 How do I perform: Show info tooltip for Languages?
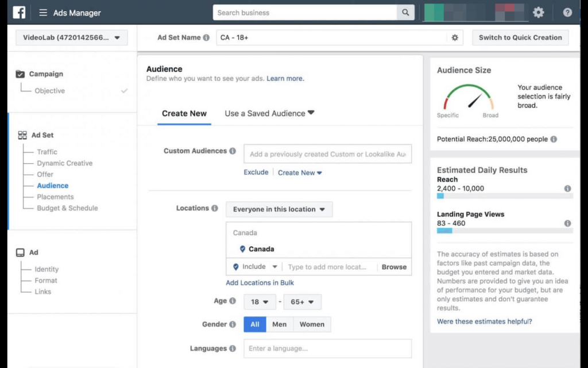[x=233, y=348]
